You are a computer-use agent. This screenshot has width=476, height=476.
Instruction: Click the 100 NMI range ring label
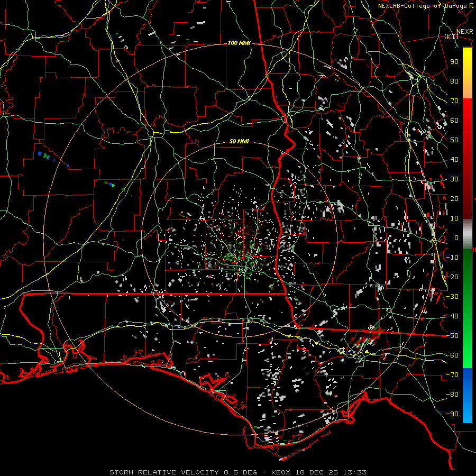(239, 43)
